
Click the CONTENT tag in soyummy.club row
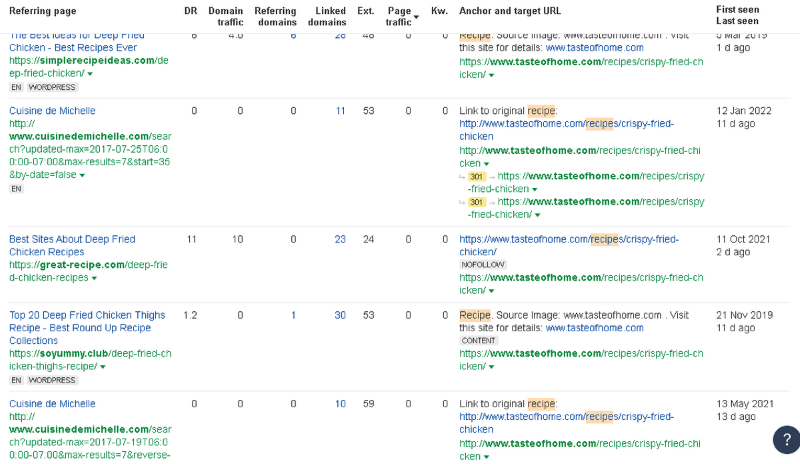pos(479,340)
